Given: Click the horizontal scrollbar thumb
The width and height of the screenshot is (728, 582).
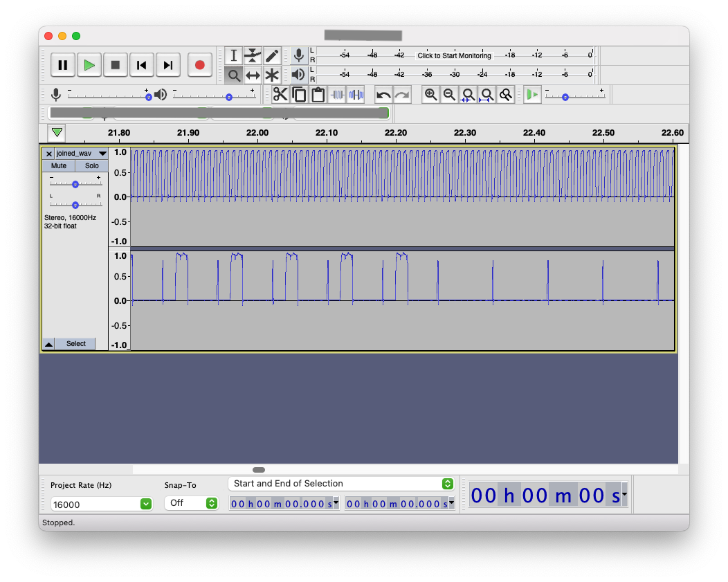Looking at the screenshot, I should point(259,470).
